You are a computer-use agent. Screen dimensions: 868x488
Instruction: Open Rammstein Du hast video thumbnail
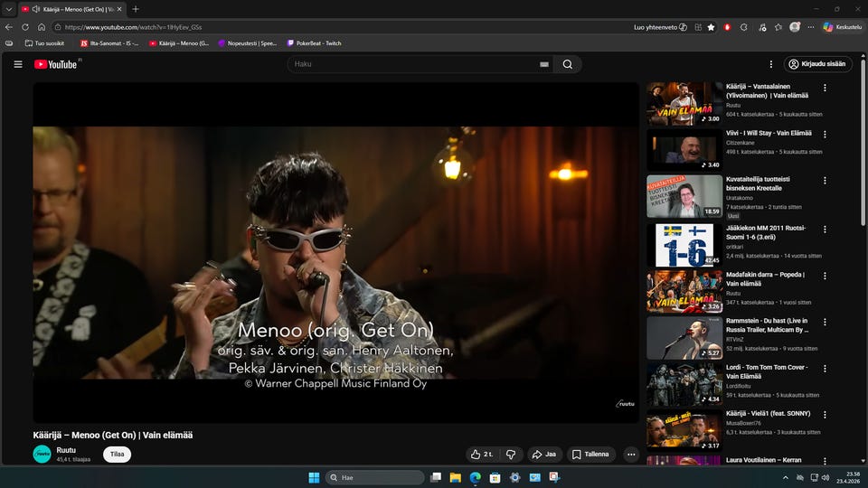click(684, 337)
